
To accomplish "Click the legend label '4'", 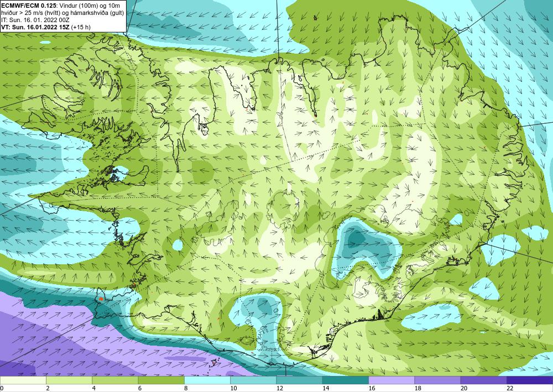I will click(x=94, y=389).
